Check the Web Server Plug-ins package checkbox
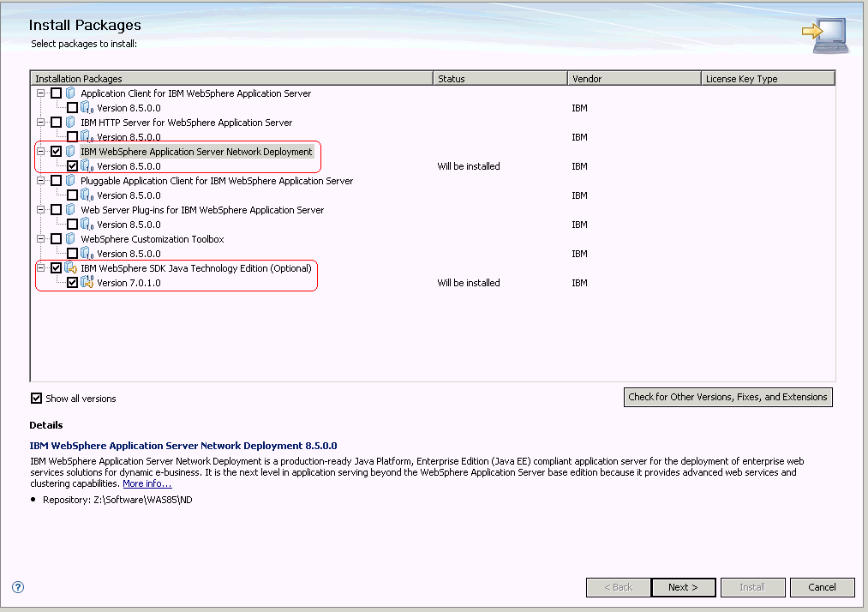This screenshot has width=868, height=612. (56, 209)
